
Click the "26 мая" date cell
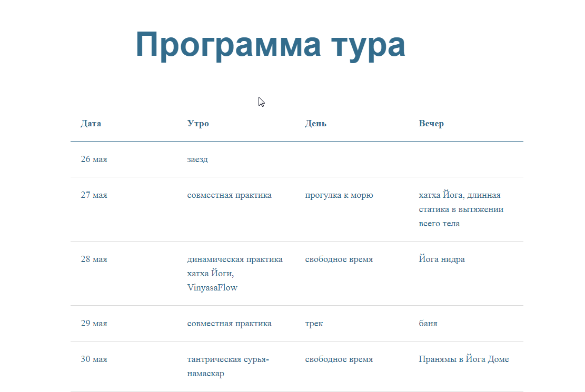coord(94,159)
